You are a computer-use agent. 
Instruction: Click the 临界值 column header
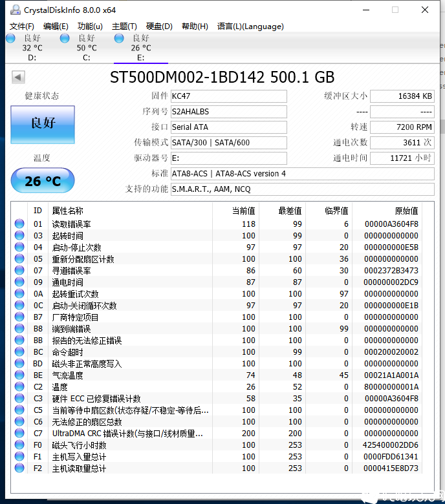(x=329, y=211)
